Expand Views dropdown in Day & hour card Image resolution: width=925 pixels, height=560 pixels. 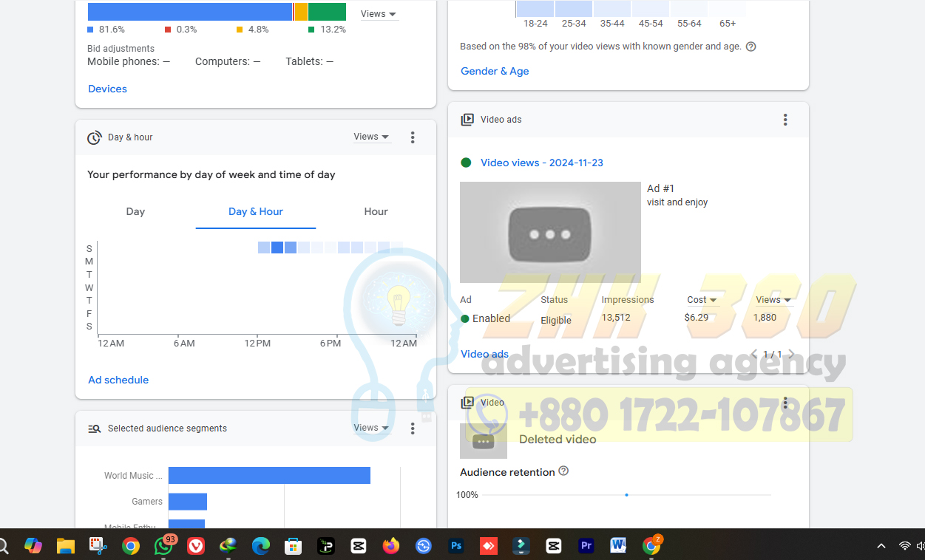pos(371,137)
